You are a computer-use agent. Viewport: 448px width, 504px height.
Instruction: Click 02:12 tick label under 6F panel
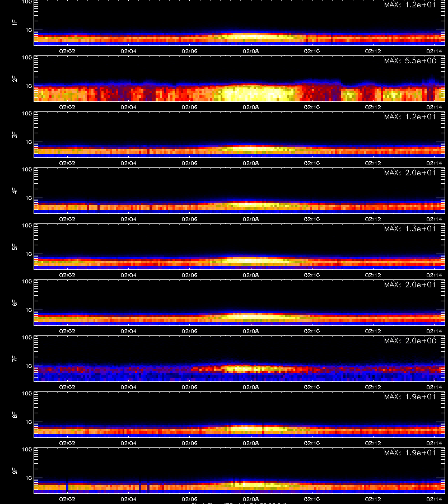point(373,332)
